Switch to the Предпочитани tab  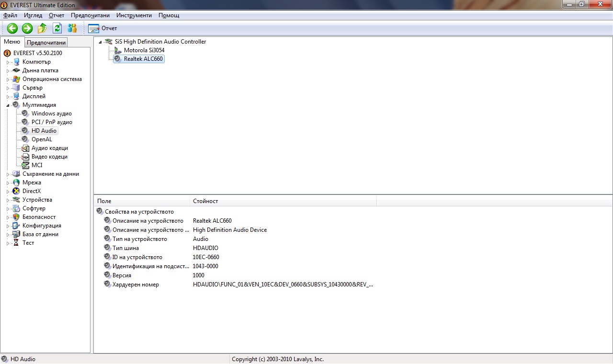[x=46, y=43]
